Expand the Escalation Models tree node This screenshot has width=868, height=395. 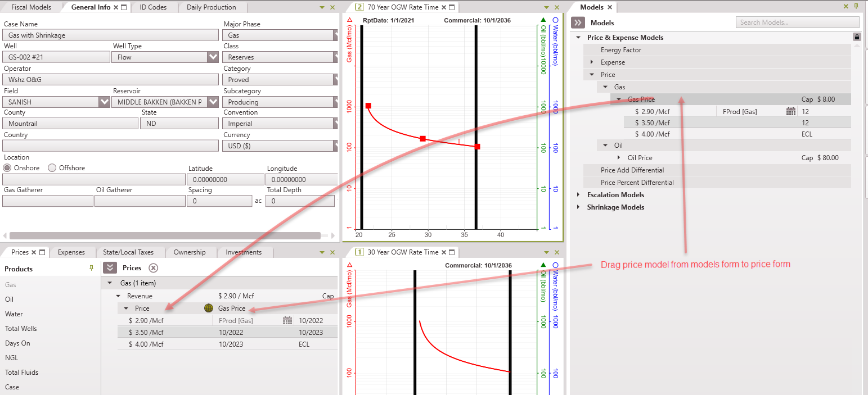point(579,195)
